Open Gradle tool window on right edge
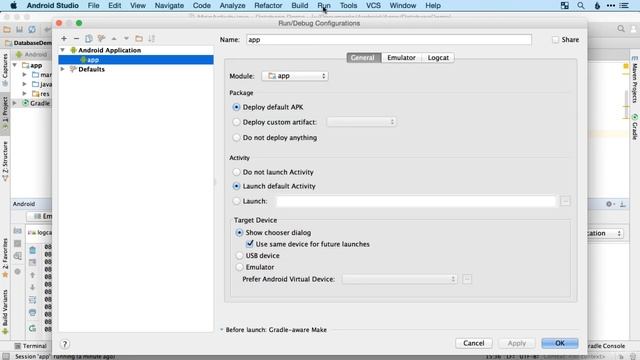 pyautogui.click(x=635, y=127)
